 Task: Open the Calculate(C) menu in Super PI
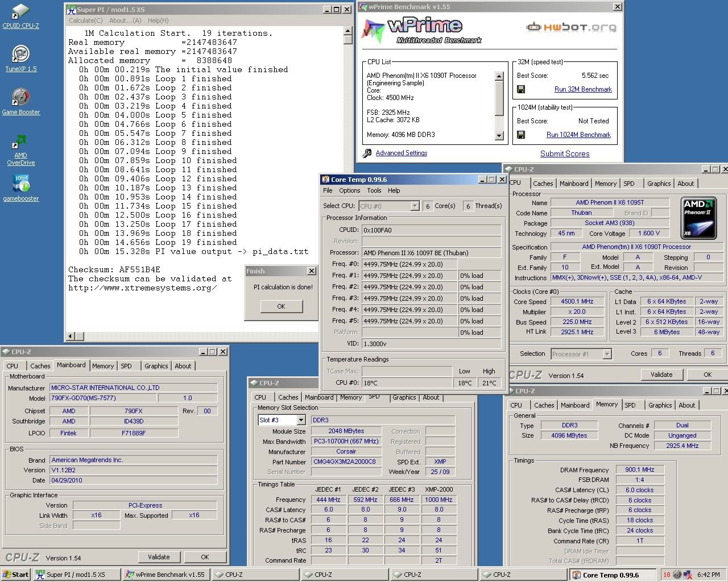tap(86, 20)
